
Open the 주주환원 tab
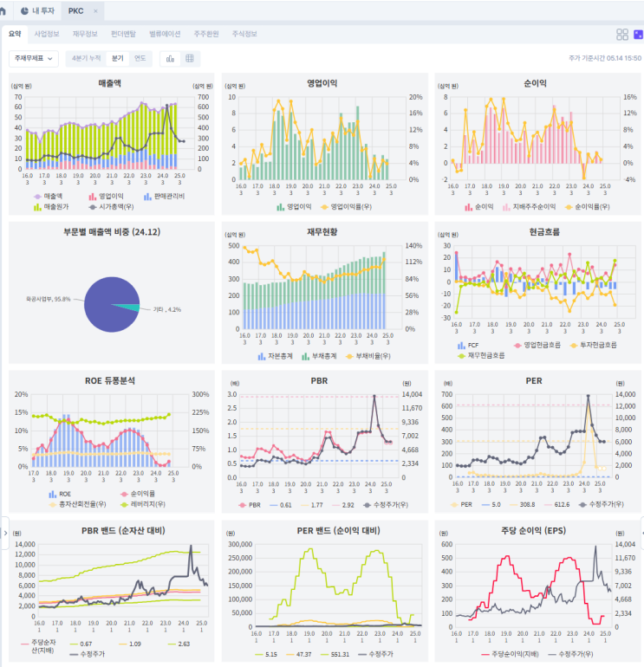(x=206, y=34)
